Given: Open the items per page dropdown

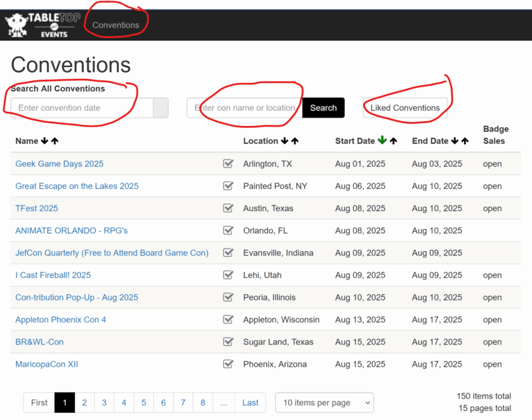Looking at the screenshot, I should click(324, 403).
